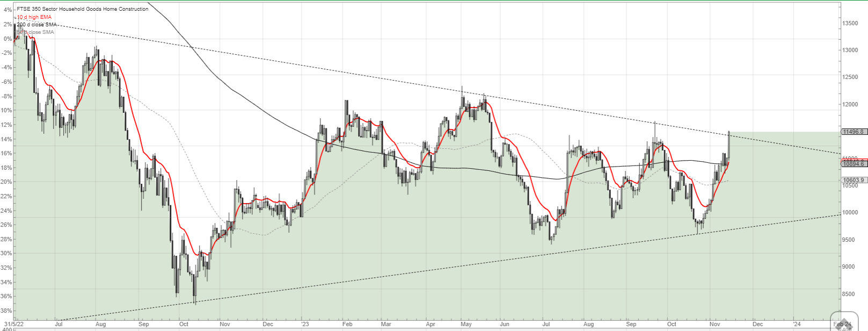Click the 10894.6 price tag

pos(853,164)
